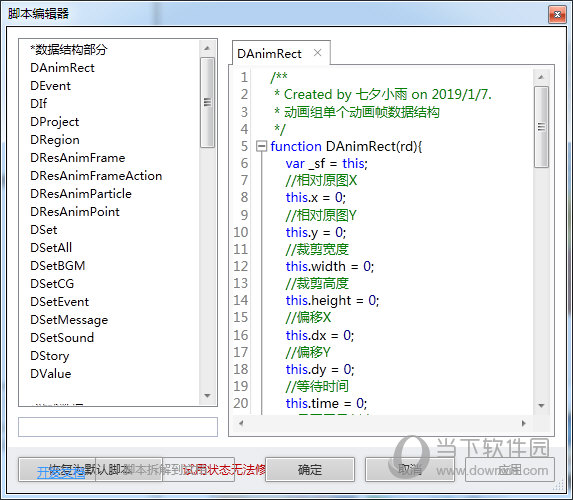This screenshot has width=573, height=500.
Task: Choose DRegion in the script list
Action: [55, 140]
